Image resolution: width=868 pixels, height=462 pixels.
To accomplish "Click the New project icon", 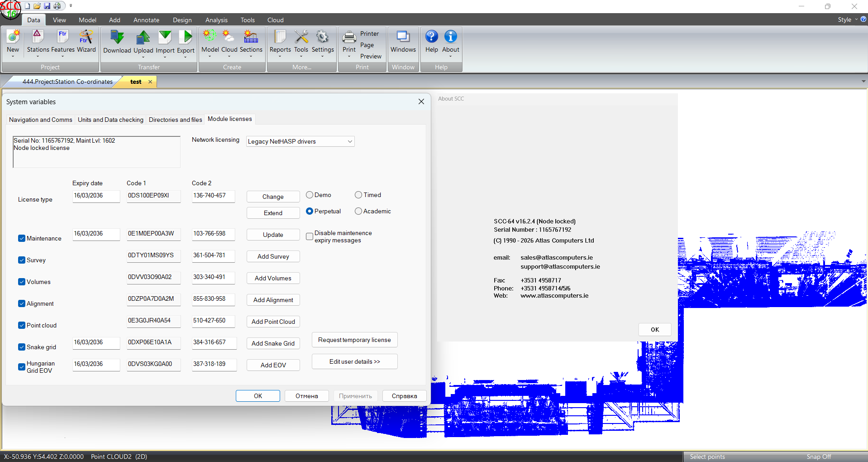I will coord(13,37).
